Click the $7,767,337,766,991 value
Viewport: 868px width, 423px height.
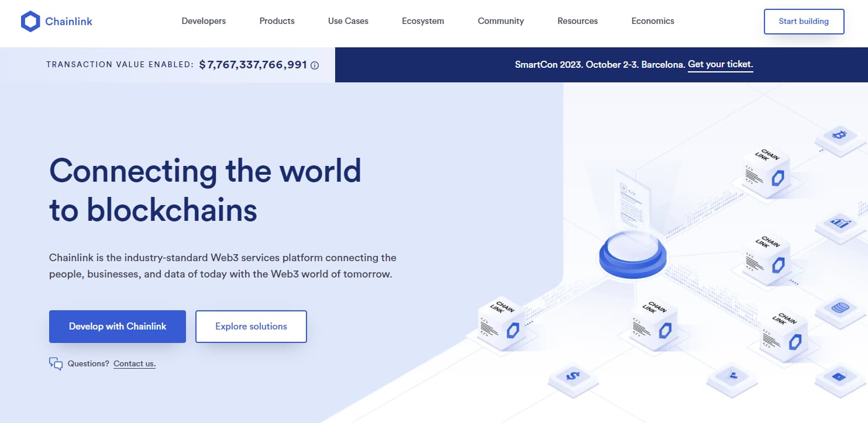(253, 65)
